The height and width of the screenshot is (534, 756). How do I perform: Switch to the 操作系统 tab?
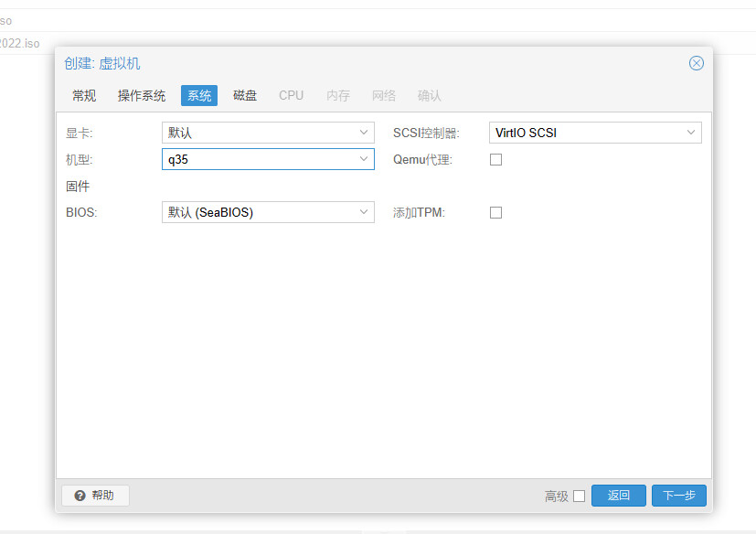point(142,95)
